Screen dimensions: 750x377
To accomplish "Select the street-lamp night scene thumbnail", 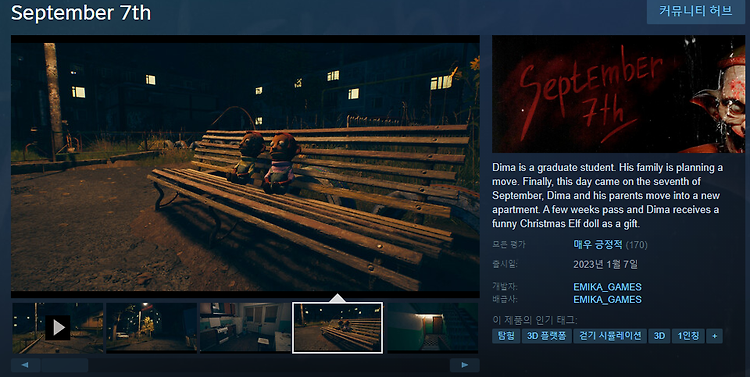I will (151, 328).
